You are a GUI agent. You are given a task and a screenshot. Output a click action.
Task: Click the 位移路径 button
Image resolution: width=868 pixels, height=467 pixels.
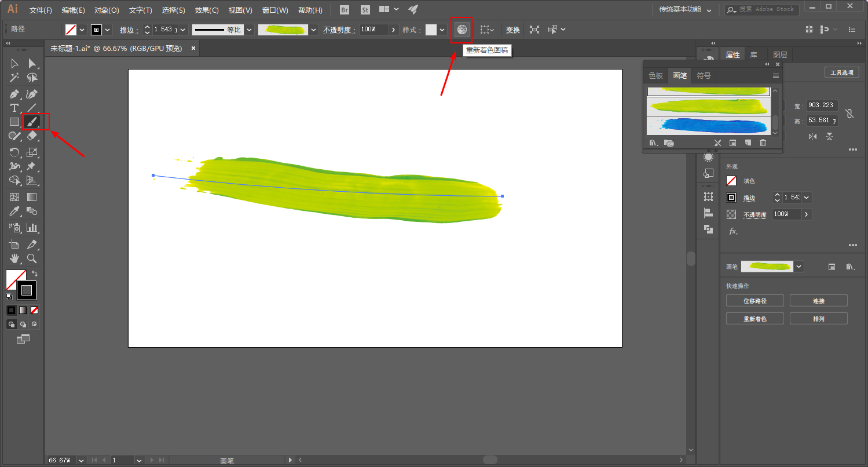click(755, 301)
